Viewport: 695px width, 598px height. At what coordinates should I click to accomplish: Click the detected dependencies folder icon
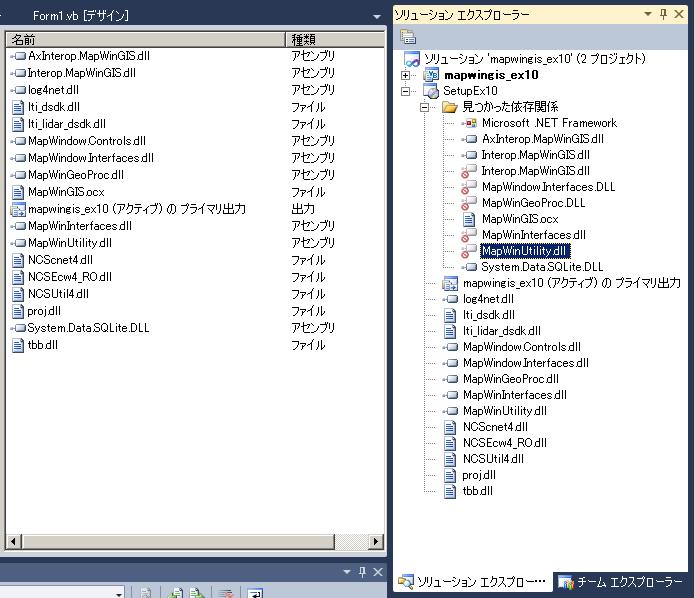(x=450, y=107)
